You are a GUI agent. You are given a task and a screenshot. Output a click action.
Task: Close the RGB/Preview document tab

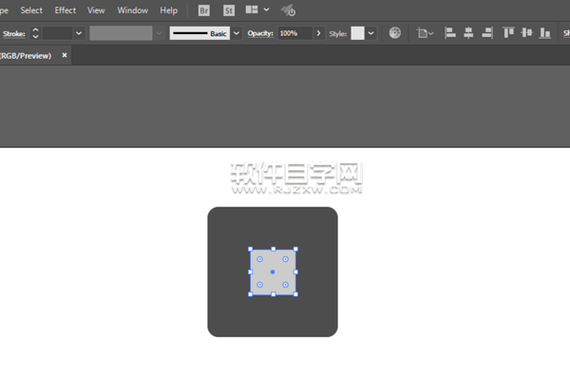point(65,55)
